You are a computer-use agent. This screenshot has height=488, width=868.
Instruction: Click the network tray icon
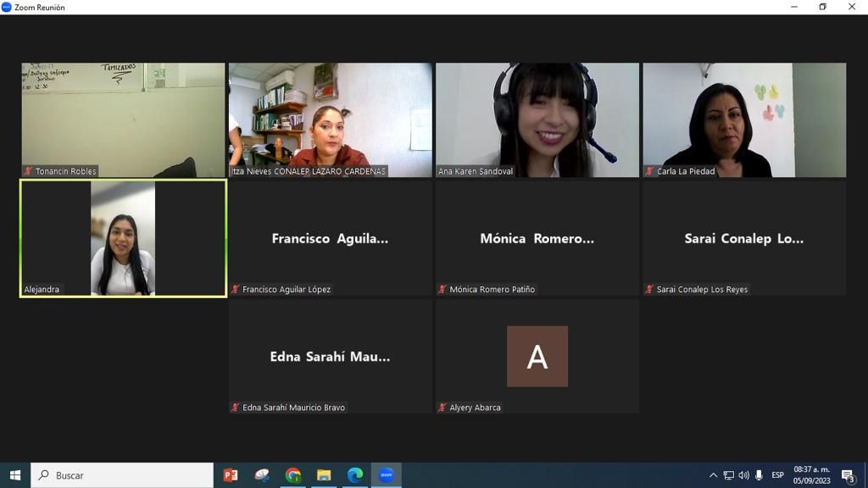(728, 475)
